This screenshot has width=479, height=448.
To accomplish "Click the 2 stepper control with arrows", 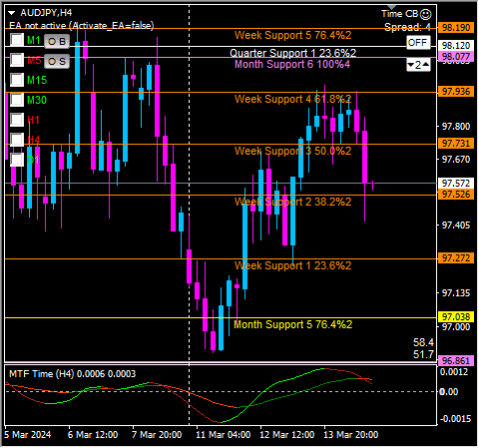I will pyautogui.click(x=418, y=65).
